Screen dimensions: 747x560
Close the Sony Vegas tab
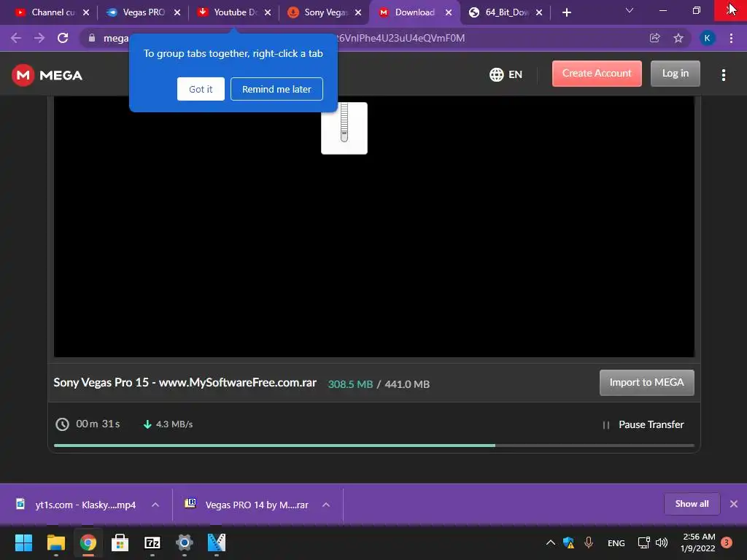pos(357,12)
